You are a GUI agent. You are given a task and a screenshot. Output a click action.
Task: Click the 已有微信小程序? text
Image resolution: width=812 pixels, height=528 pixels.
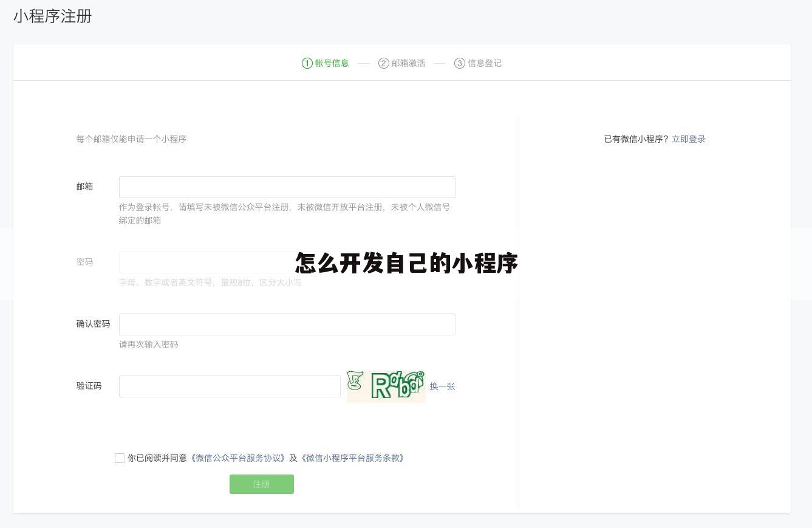636,139
